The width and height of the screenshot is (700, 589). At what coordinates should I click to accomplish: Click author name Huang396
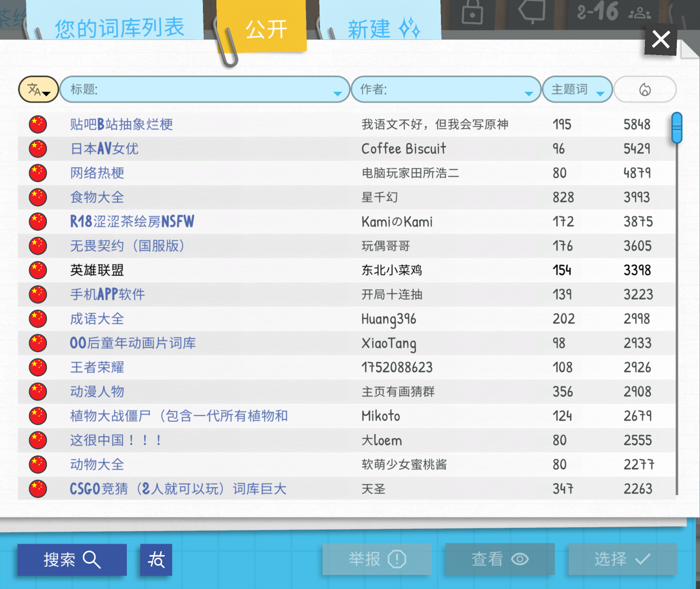tap(389, 319)
